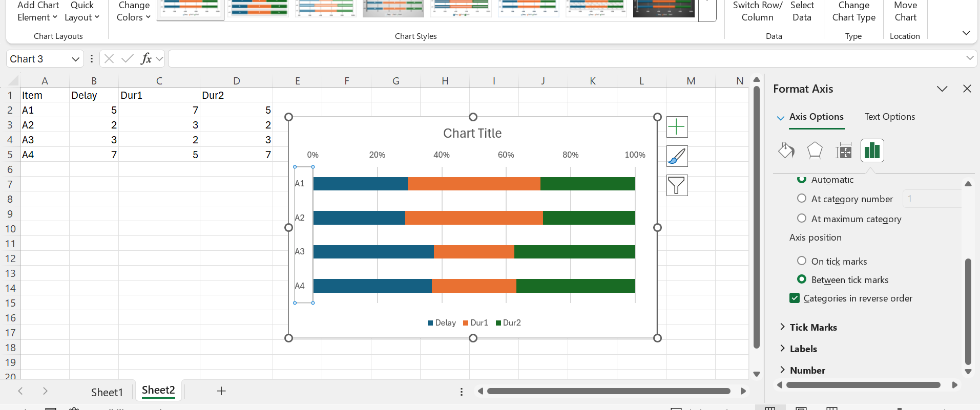This screenshot has width=980, height=410.
Task: Open the Chart Styles paintbrush button
Action: (677, 156)
